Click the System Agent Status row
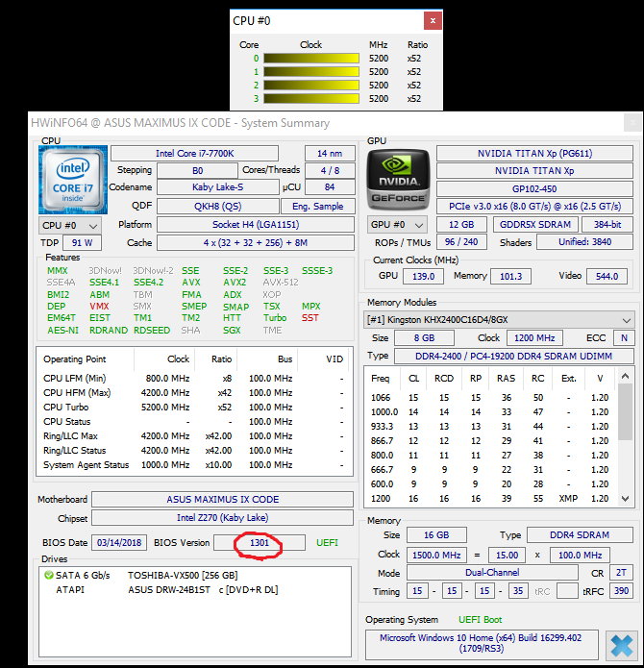The image size is (644, 668). [x=193, y=465]
